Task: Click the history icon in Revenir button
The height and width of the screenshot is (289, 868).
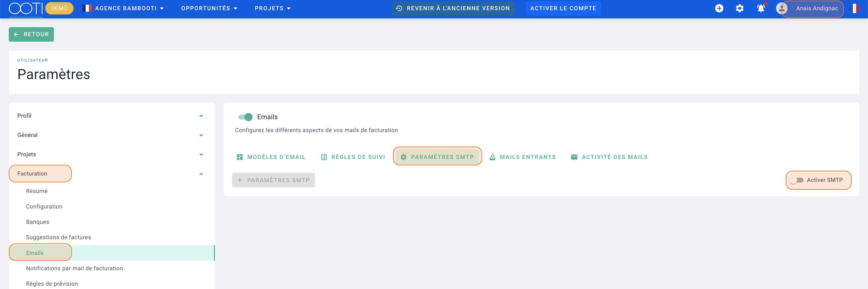Action: tap(399, 8)
